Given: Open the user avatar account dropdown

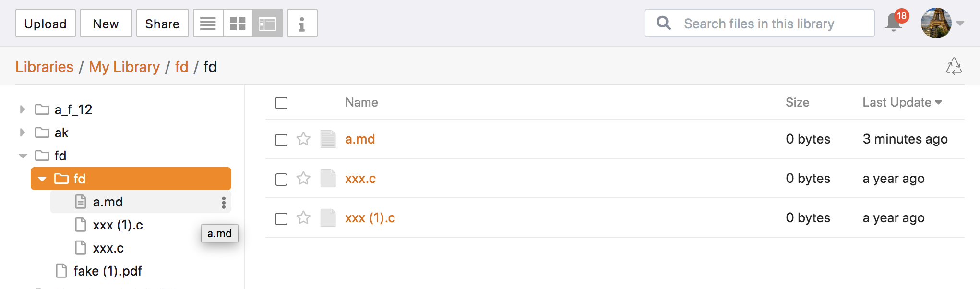Looking at the screenshot, I should pyautogui.click(x=943, y=23).
